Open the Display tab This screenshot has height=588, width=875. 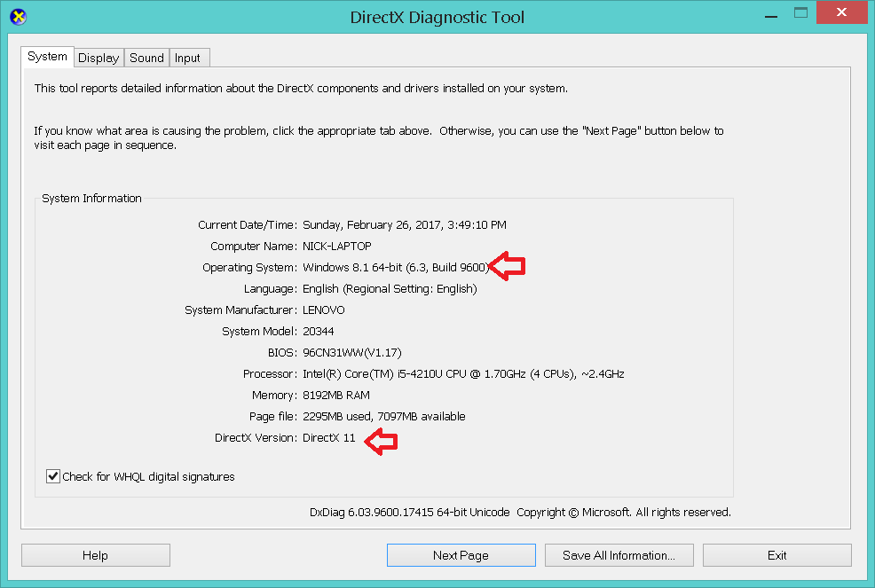point(99,58)
